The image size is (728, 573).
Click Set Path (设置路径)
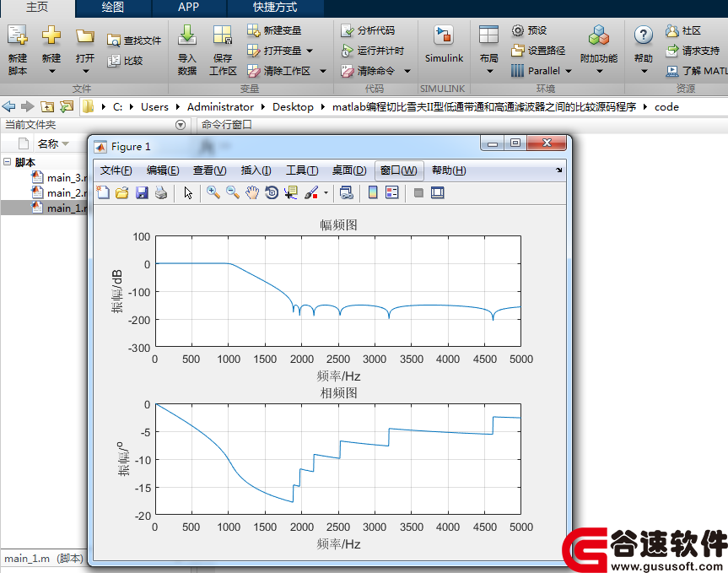(538, 51)
